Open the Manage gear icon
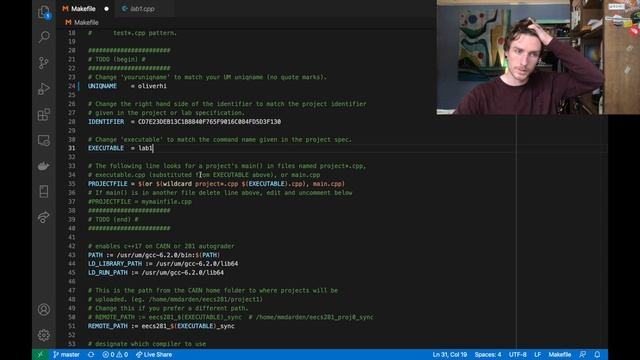 pyautogui.click(x=44, y=335)
